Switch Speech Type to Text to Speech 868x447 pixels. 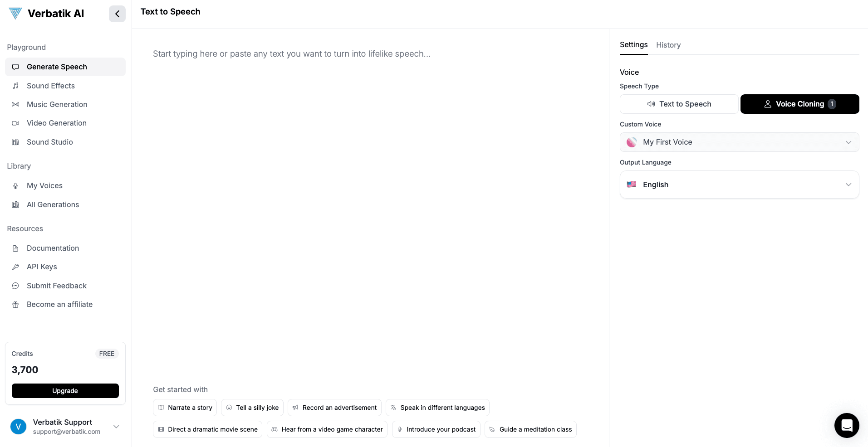[679, 104]
